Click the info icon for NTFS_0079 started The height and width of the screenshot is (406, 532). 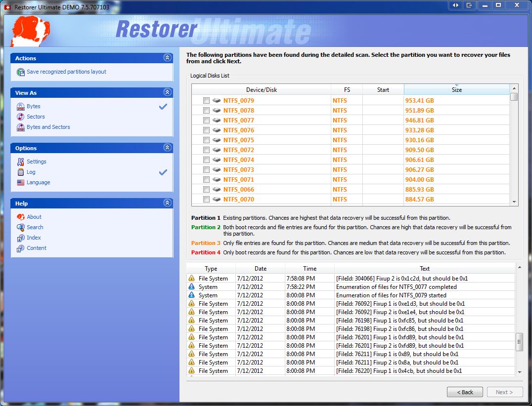point(192,295)
